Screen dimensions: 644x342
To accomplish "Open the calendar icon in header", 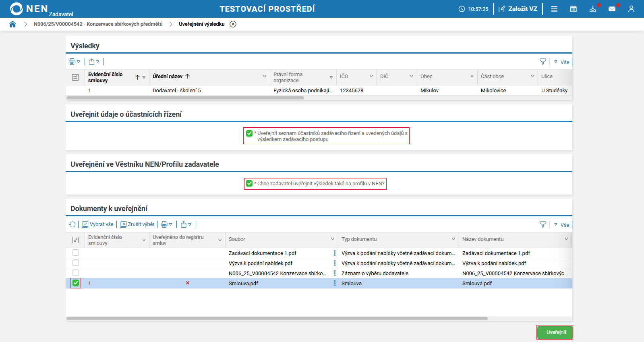I will (x=573, y=9).
